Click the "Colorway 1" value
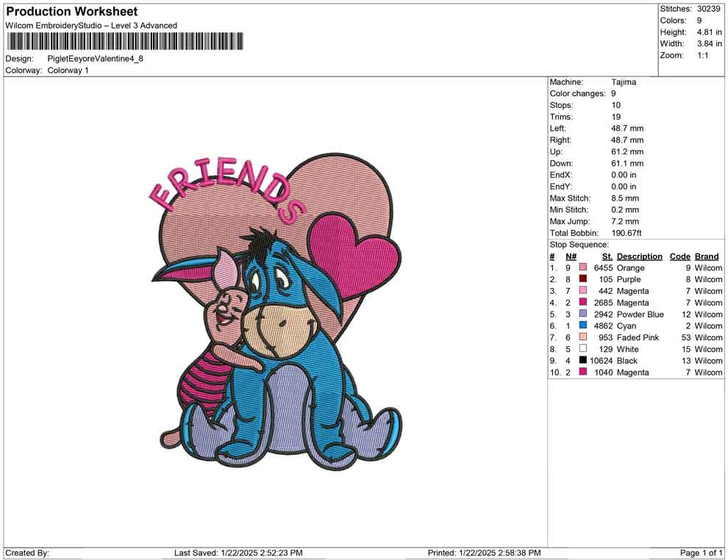This screenshot has width=728, height=560. click(68, 71)
